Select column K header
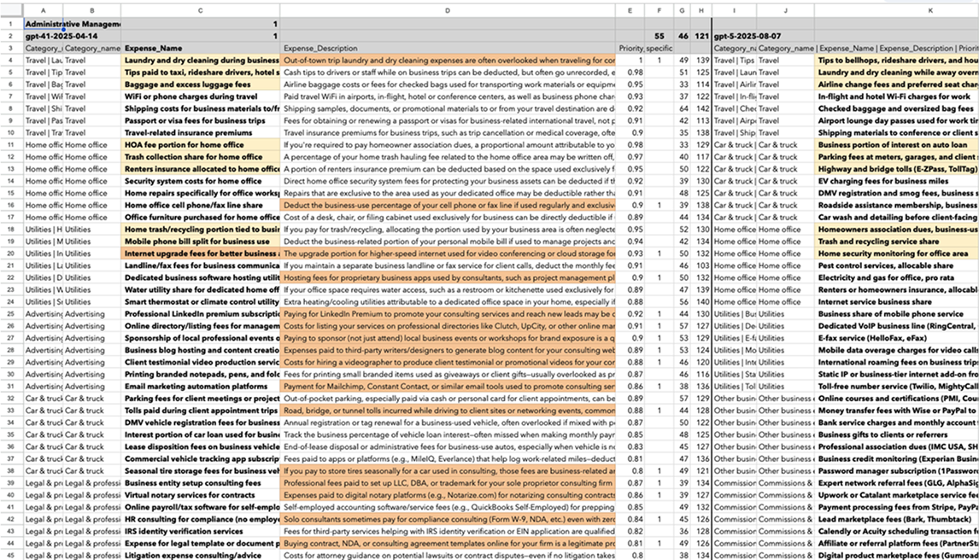This screenshot has height=560, width=979. coord(930,10)
